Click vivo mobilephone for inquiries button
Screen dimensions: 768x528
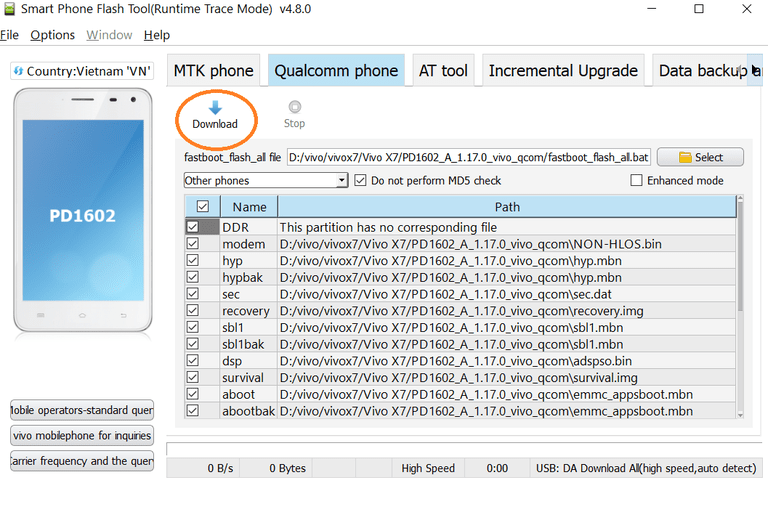click(82, 435)
